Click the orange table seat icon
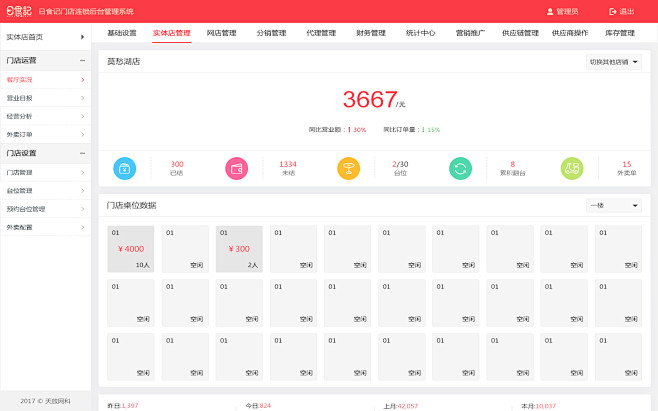 pos(348,168)
